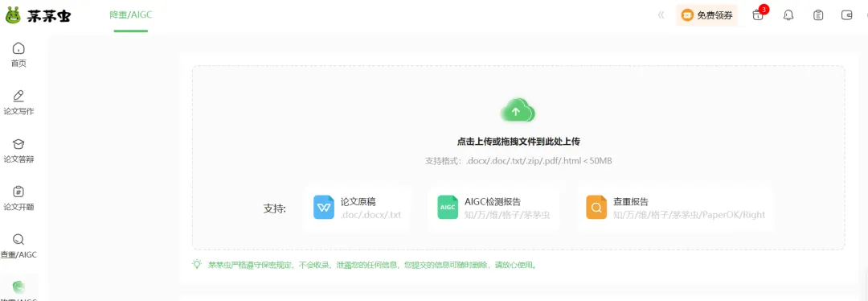The width and height of the screenshot is (868, 301).
Task: Click the 知/万/维/格子/茅茅虫/PaperOK/Right text
Action: tap(690, 215)
